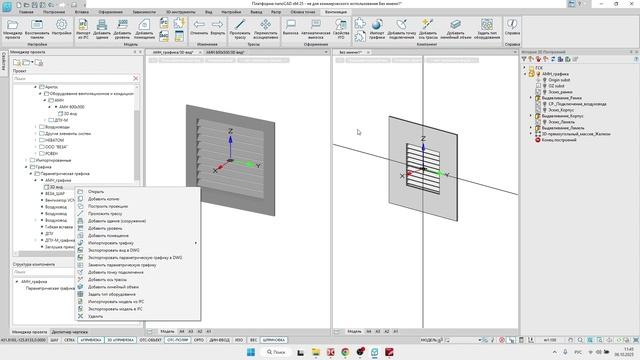Collapse Выдавливание_Корпус in history tree
Image resolution: width=640 pixels, height=360 pixels.
click(531, 116)
